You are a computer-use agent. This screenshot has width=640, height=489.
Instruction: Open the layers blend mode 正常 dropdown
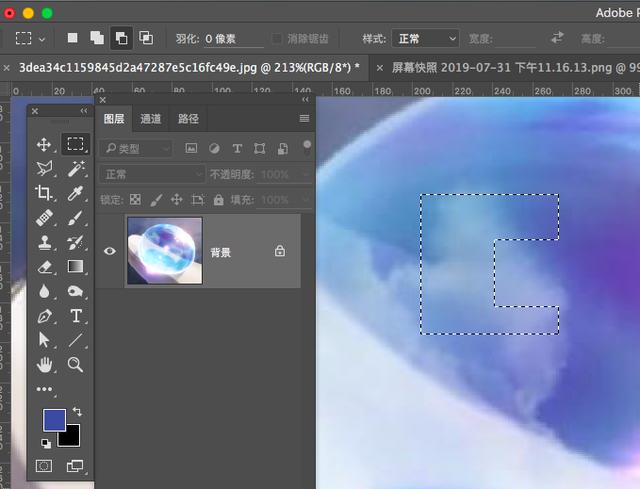coord(152,174)
